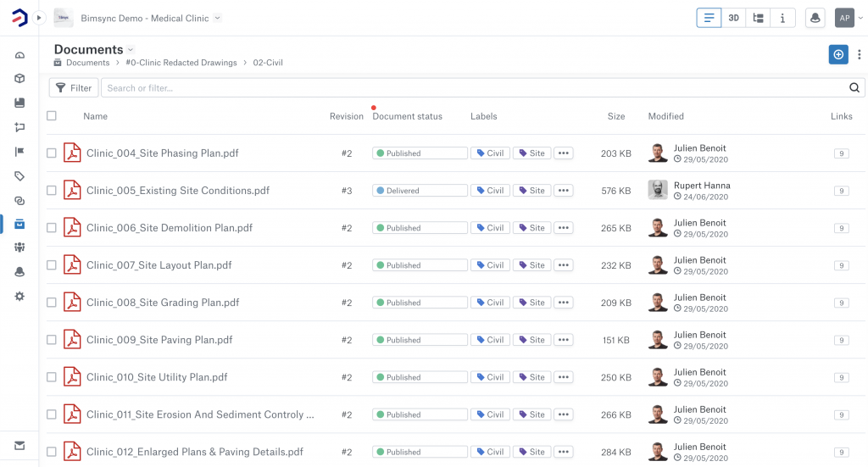
Task: Open status dropdown for Clinic_006_Site Demolition Plan
Action: click(420, 228)
